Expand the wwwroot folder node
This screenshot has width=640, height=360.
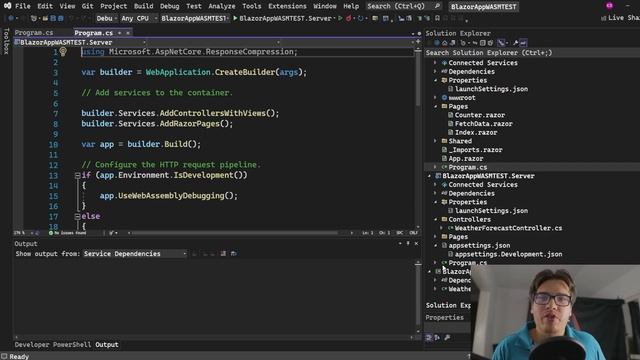coord(436,98)
